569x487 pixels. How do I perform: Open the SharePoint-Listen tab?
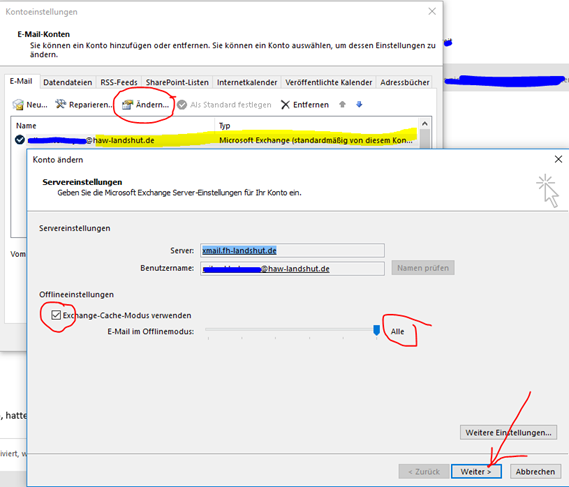point(177,82)
